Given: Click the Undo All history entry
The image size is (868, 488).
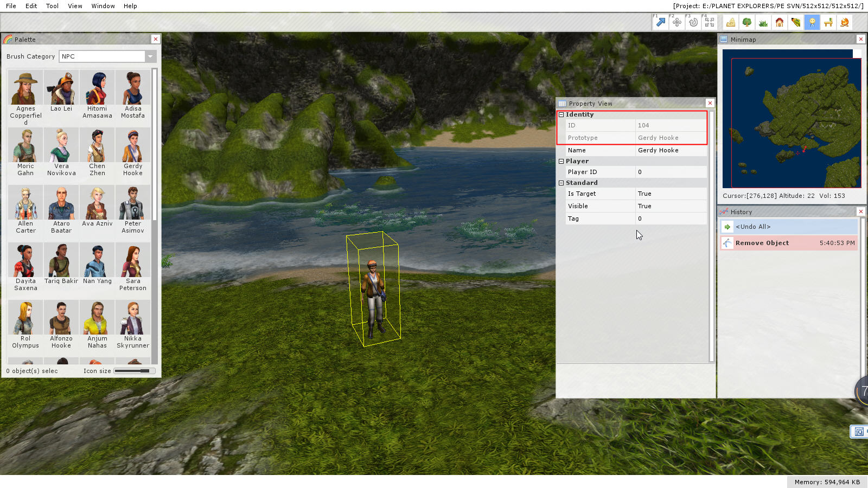Looking at the screenshot, I should (x=789, y=227).
